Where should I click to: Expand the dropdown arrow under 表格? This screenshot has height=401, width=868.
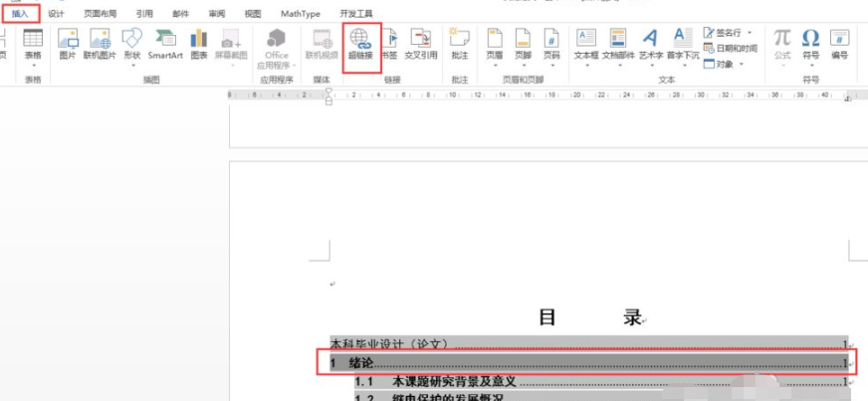pyautogui.click(x=33, y=66)
